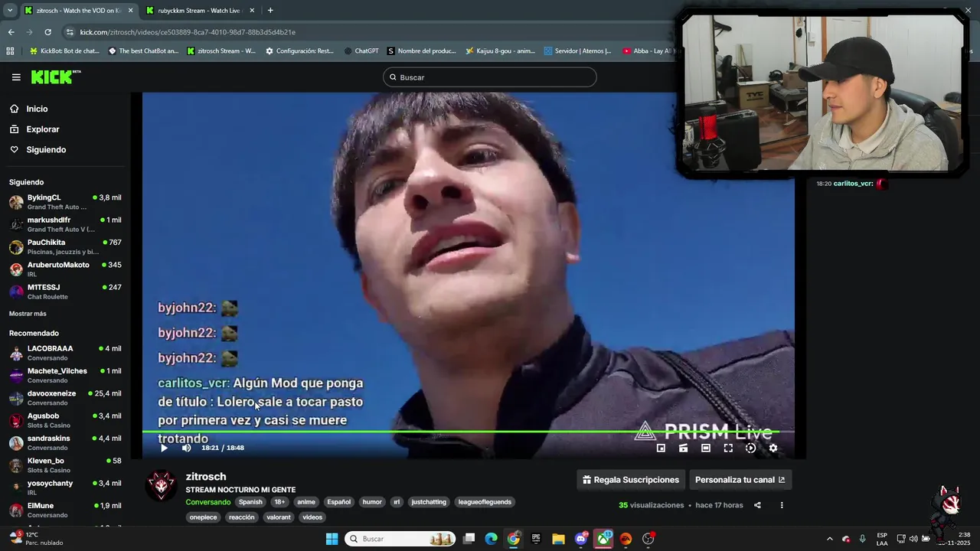The width and height of the screenshot is (980, 551).
Task: Toggle mini player mode in the video controls
Action: [661, 448]
